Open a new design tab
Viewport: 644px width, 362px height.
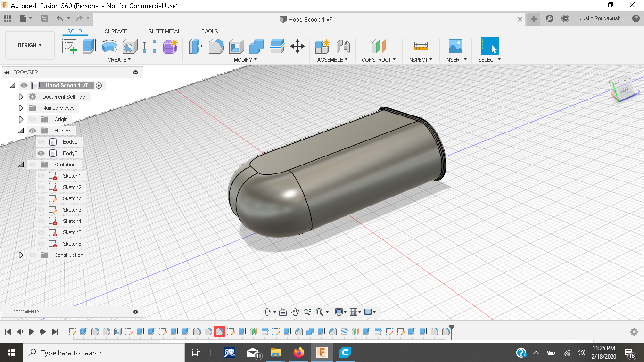click(534, 19)
